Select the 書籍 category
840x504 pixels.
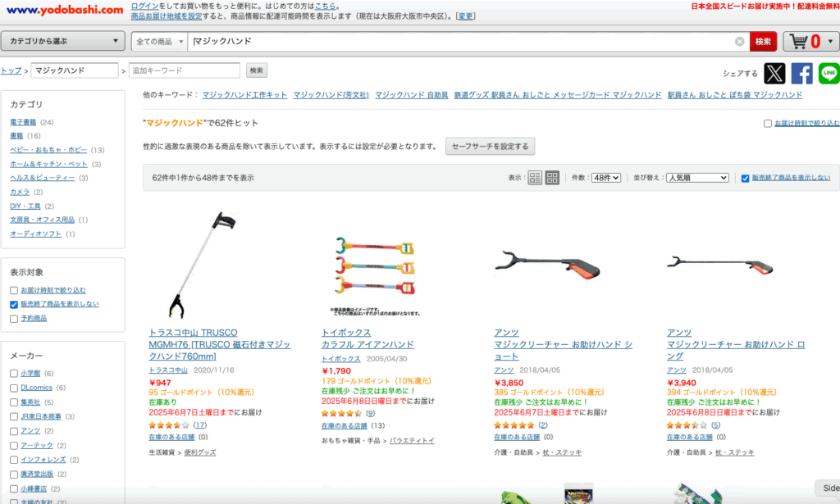coord(16,136)
